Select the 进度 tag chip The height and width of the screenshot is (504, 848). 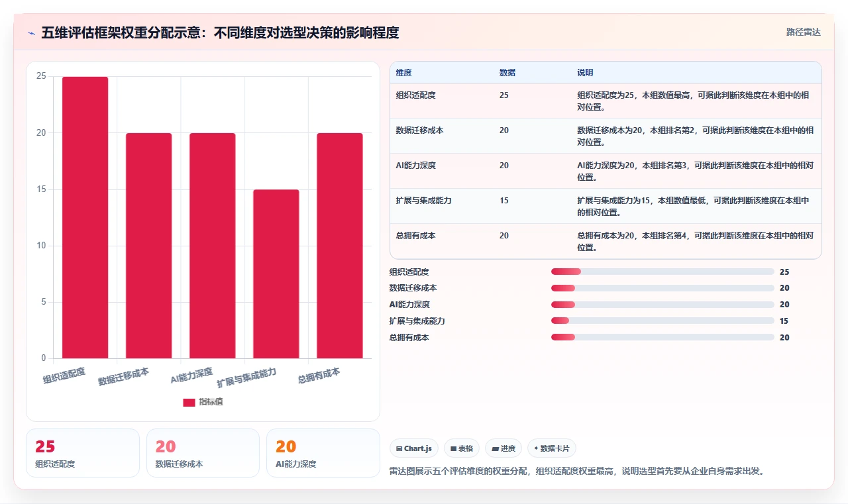503,448
